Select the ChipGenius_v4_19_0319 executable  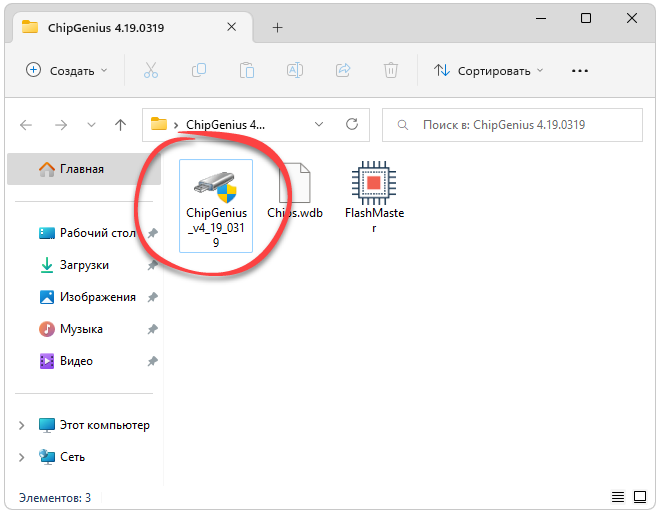click(x=216, y=206)
